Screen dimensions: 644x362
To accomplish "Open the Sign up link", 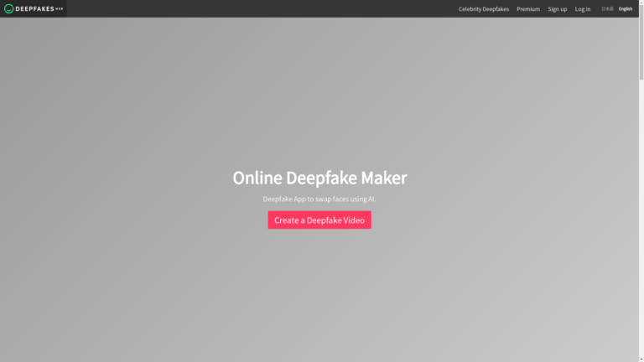I will click(557, 9).
